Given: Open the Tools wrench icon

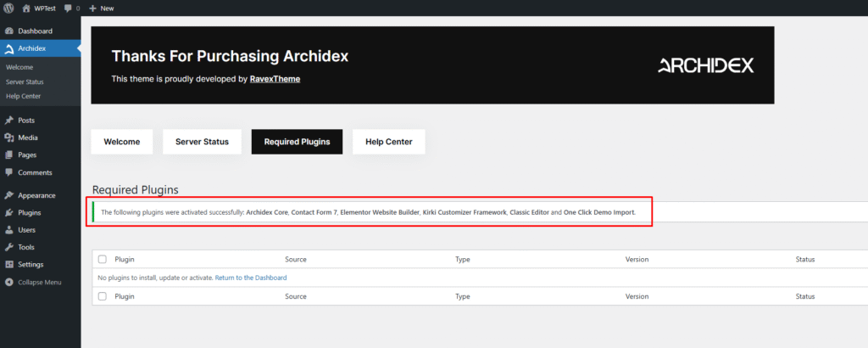Looking at the screenshot, I should pyautogui.click(x=8, y=247).
